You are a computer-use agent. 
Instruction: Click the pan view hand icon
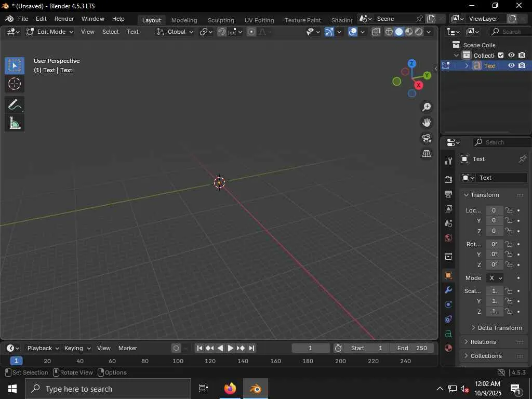427,123
